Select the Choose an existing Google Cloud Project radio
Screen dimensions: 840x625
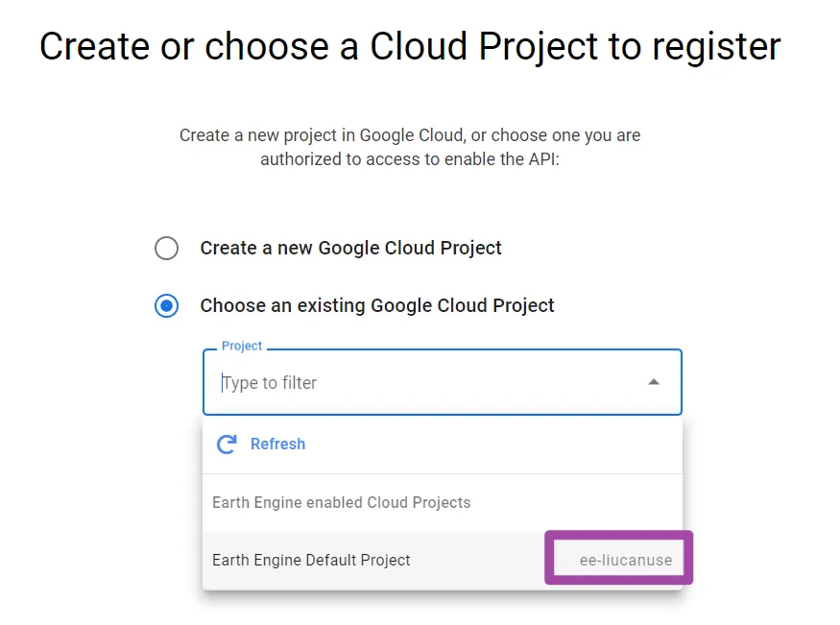click(166, 306)
